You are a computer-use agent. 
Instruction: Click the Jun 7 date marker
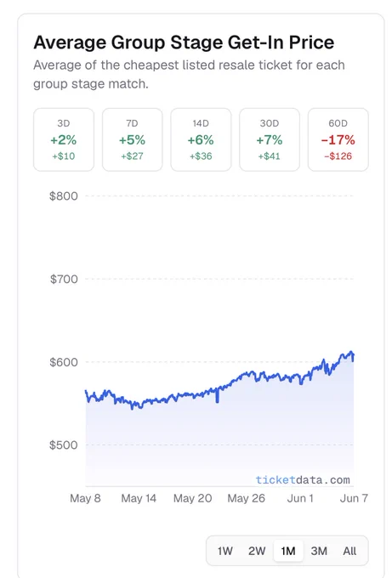click(x=354, y=498)
